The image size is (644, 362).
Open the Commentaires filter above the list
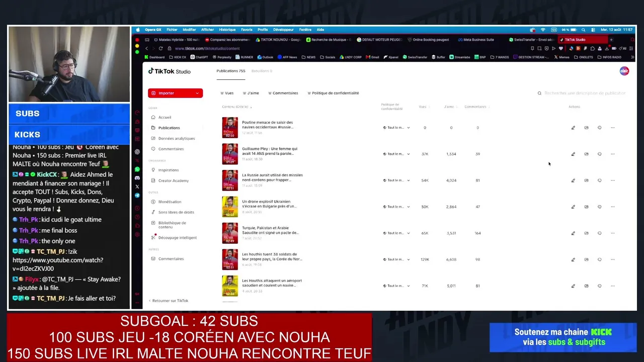coord(283,93)
